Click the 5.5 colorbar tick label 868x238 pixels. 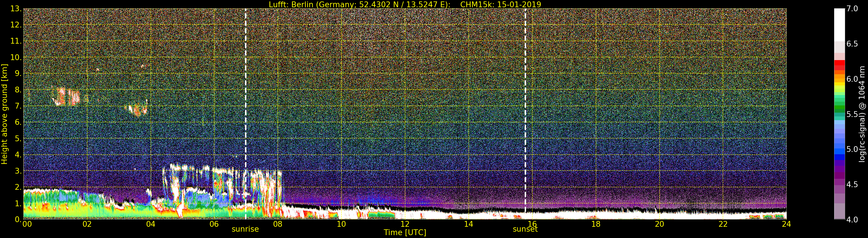pyautogui.click(x=852, y=114)
